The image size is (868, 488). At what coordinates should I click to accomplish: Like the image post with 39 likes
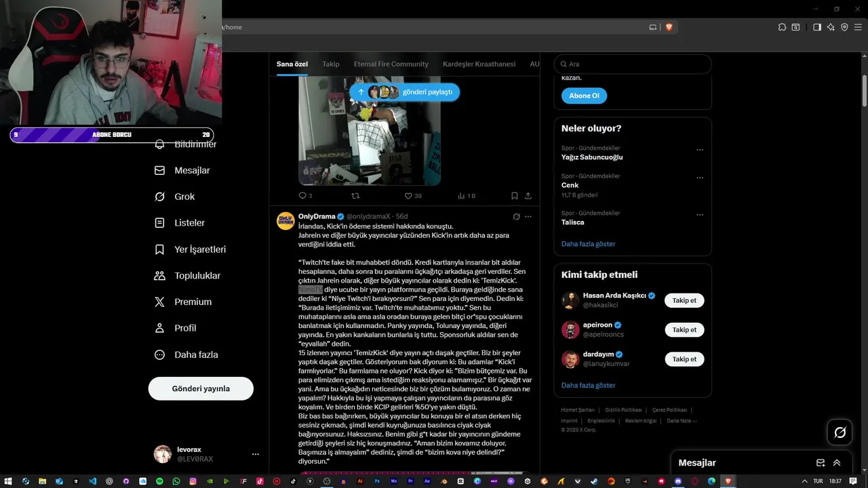pos(413,196)
